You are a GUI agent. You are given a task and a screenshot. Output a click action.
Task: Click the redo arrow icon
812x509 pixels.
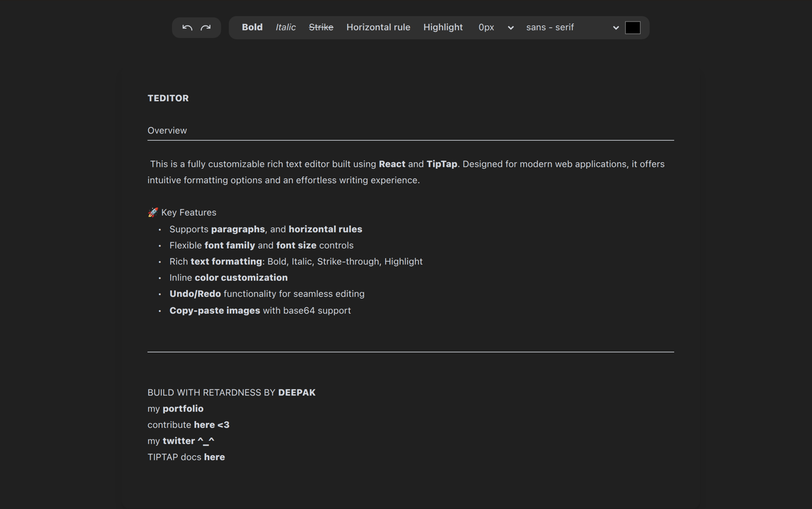click(x=206, y=28)
